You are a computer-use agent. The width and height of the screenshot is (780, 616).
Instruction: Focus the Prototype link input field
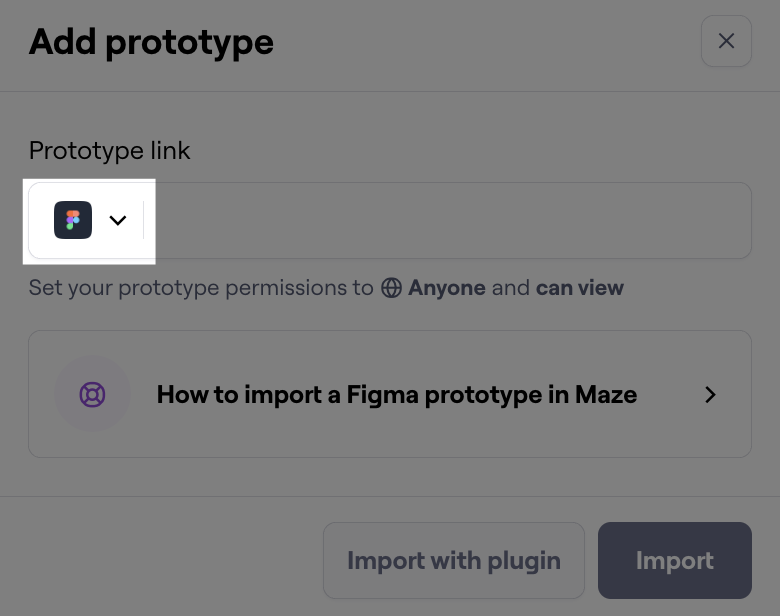[448, 220]
